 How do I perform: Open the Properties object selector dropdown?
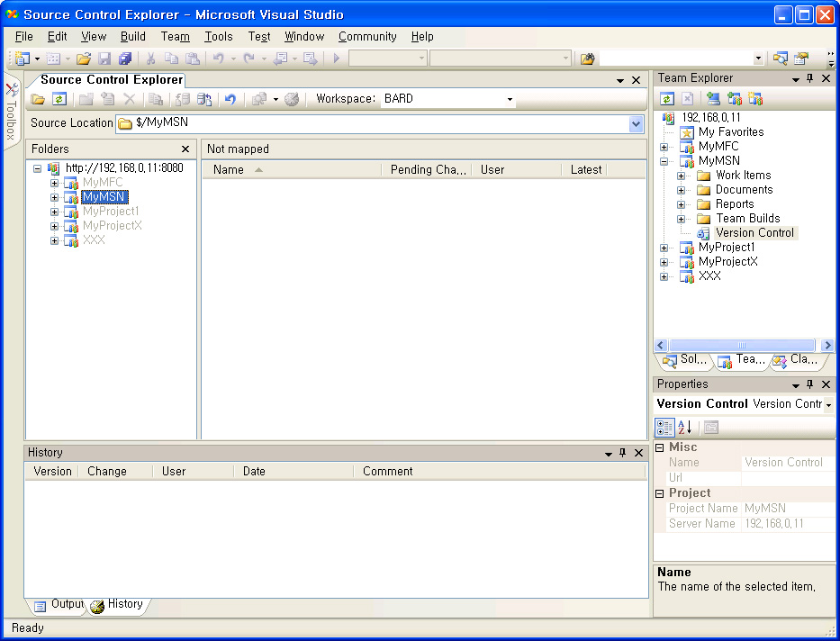point(828,405)
